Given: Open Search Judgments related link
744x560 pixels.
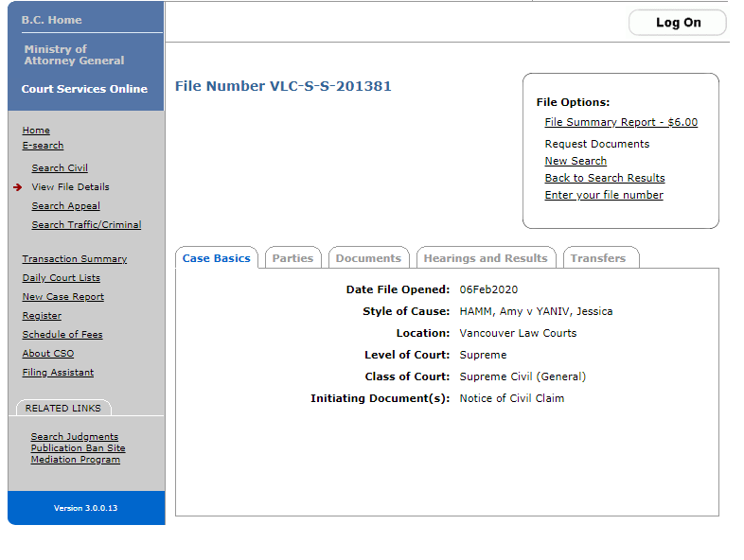Looking at the screenshot, I should (x=75, y=437).
